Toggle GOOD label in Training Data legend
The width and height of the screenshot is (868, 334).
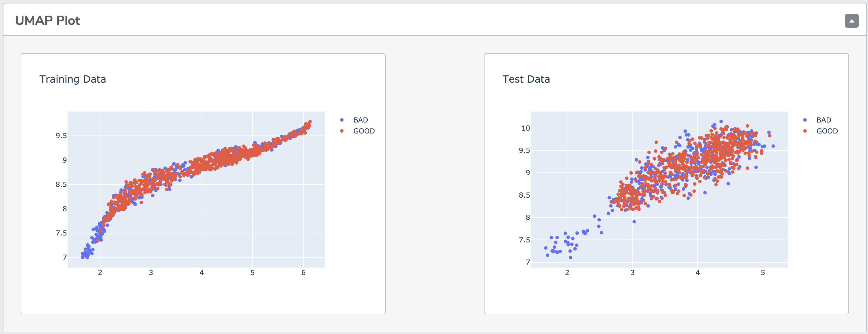click(x=364, y=131)
